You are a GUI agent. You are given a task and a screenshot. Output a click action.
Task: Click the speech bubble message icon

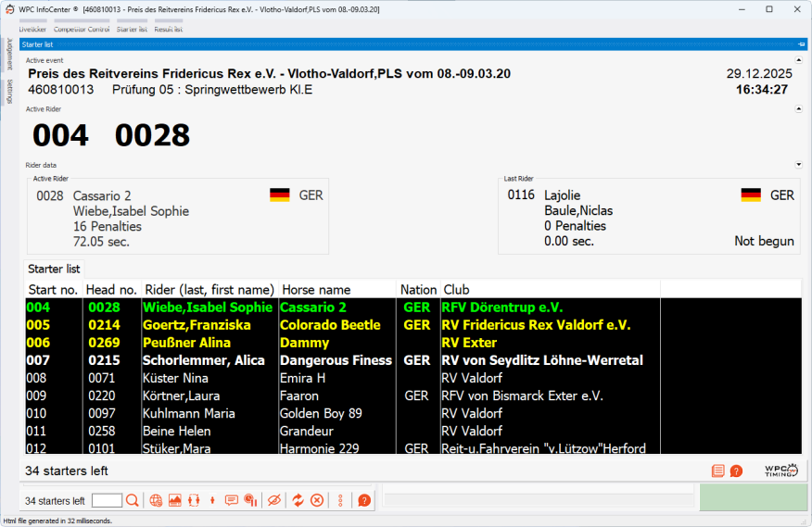tap(232, 500)
